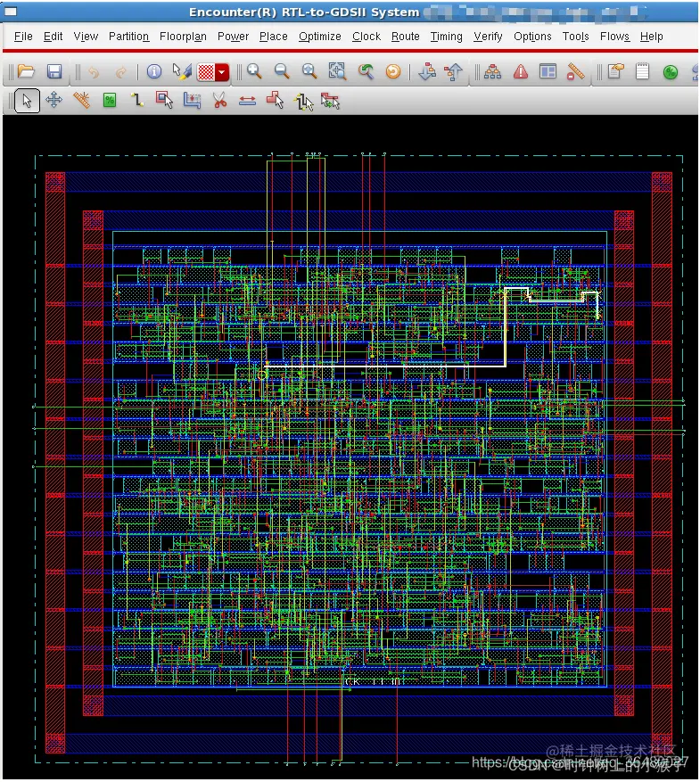This screenshot has width=700, height=782.
Task: Open the Place menu
Action: [273, 37]
